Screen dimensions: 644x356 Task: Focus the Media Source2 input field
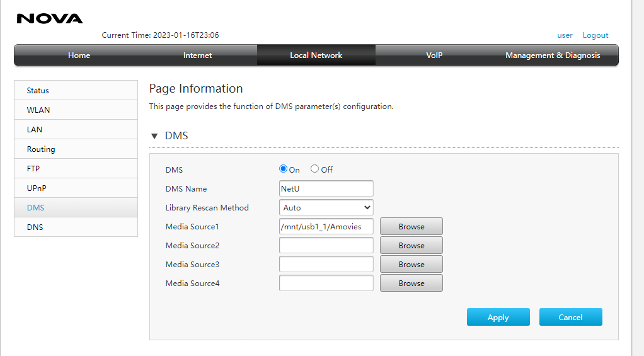coord(326,245)
